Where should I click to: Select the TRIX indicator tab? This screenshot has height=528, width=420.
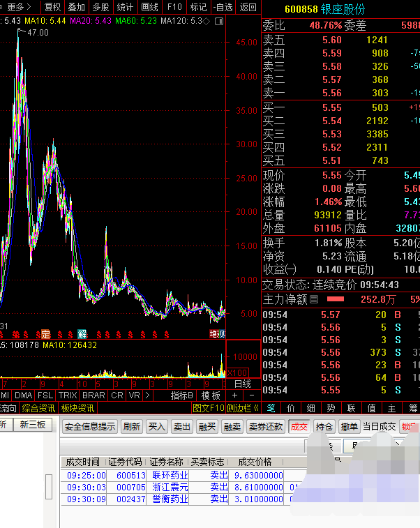[x=68, y=395]
